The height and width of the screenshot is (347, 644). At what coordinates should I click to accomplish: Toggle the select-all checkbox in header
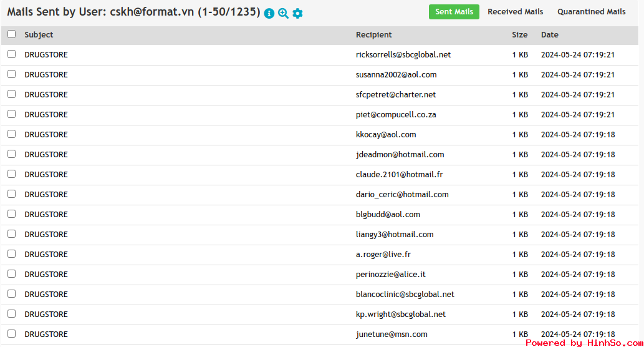(x=11, y=34)
